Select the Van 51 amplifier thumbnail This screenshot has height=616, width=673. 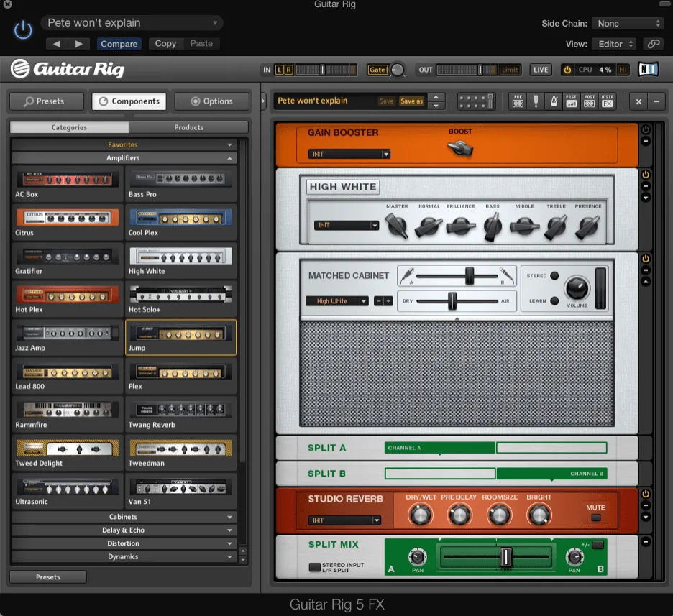pyautogui.click(x=180, y=487)
